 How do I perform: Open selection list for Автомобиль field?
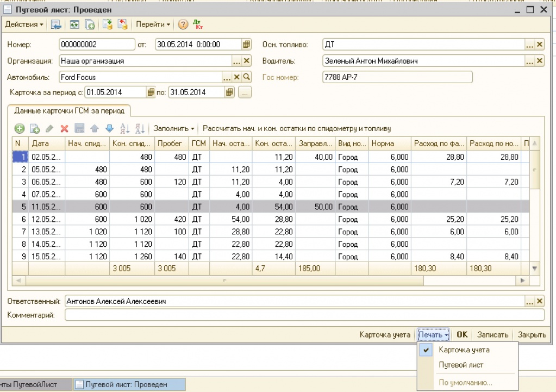(227, 77)
